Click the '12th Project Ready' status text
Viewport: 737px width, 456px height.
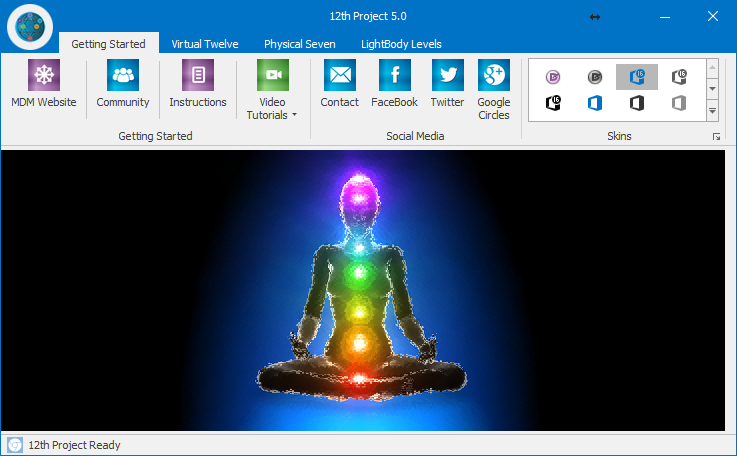point(74,445)
